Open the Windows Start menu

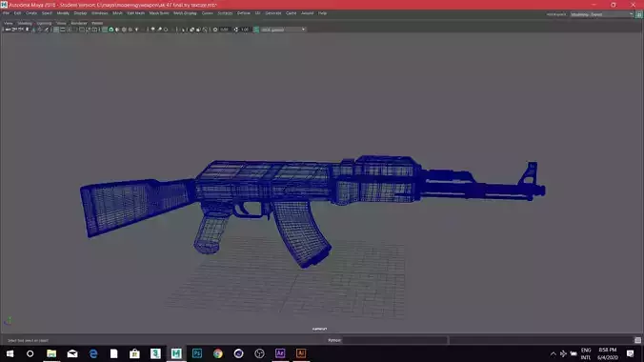[x=10, y=353]
